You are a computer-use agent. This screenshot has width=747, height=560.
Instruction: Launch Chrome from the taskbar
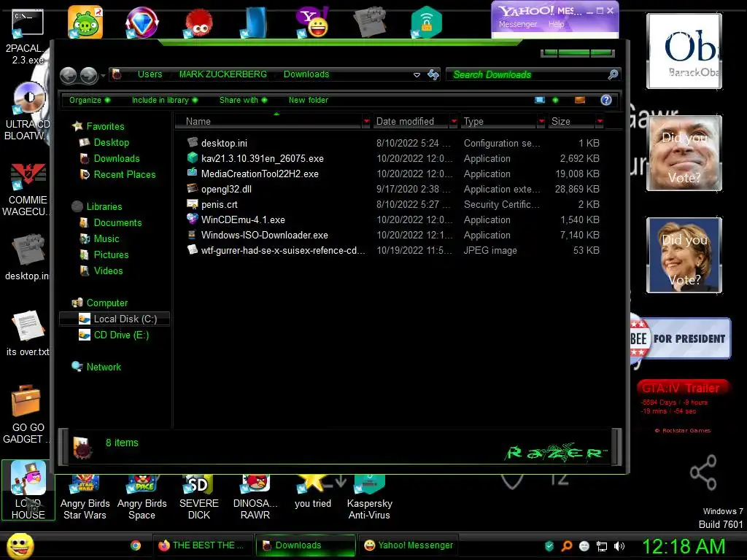pyautogui.click(x=136, y=545)
